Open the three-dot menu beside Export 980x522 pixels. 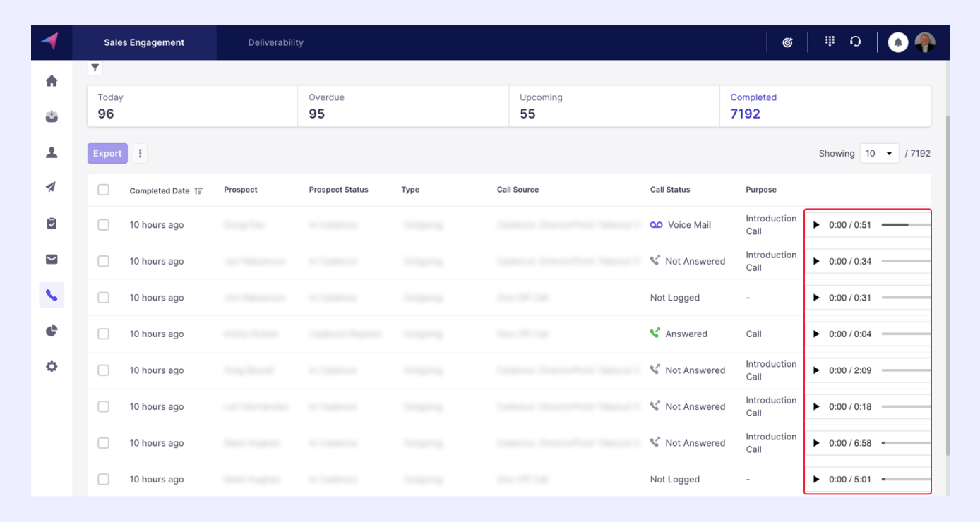tap(140, 153)
